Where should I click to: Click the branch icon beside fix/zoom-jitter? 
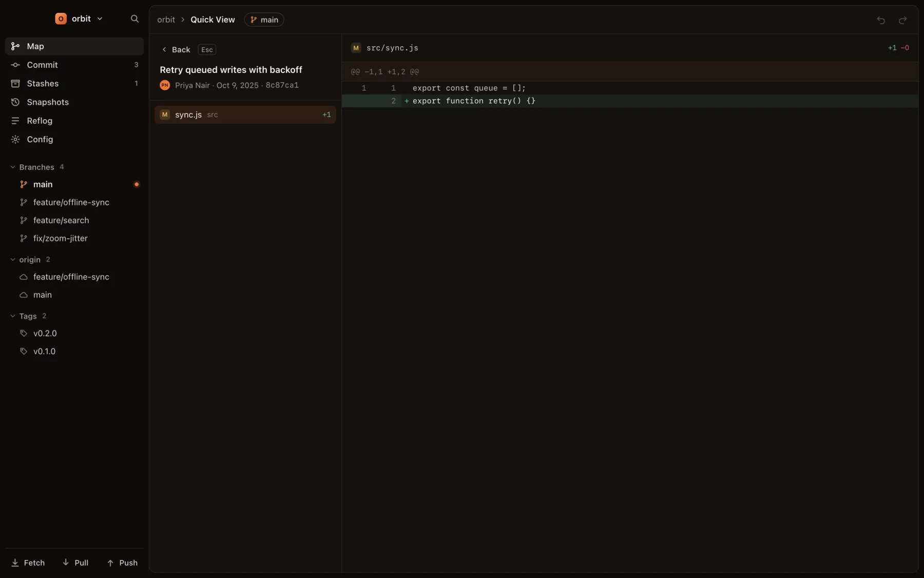click(x=24, y=238)
